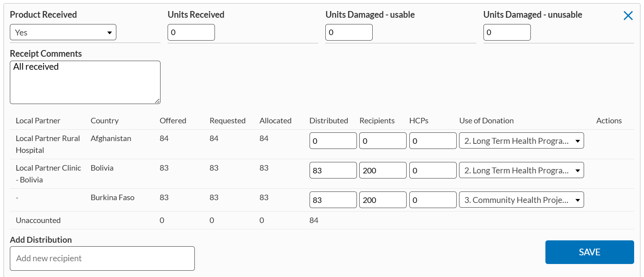Click the Receipt Comments text area

coord(85,82)
